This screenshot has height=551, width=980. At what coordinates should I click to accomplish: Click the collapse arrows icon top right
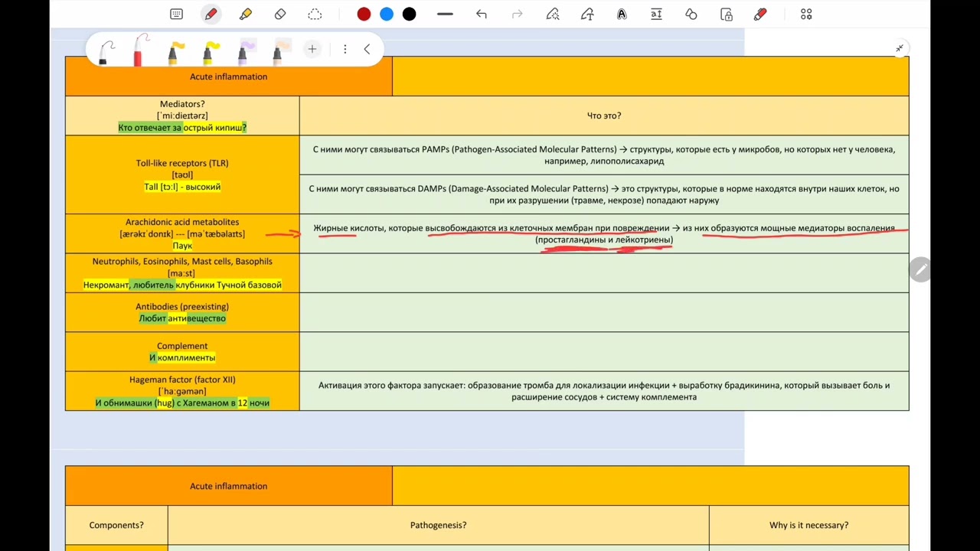pyautogui.click(x=900, y=48)
